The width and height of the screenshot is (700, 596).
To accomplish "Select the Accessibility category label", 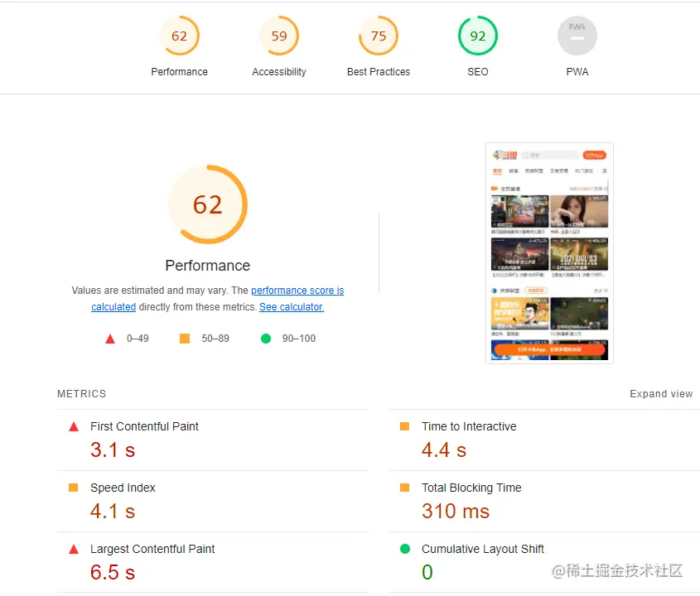I will click(x=279, y=72).
